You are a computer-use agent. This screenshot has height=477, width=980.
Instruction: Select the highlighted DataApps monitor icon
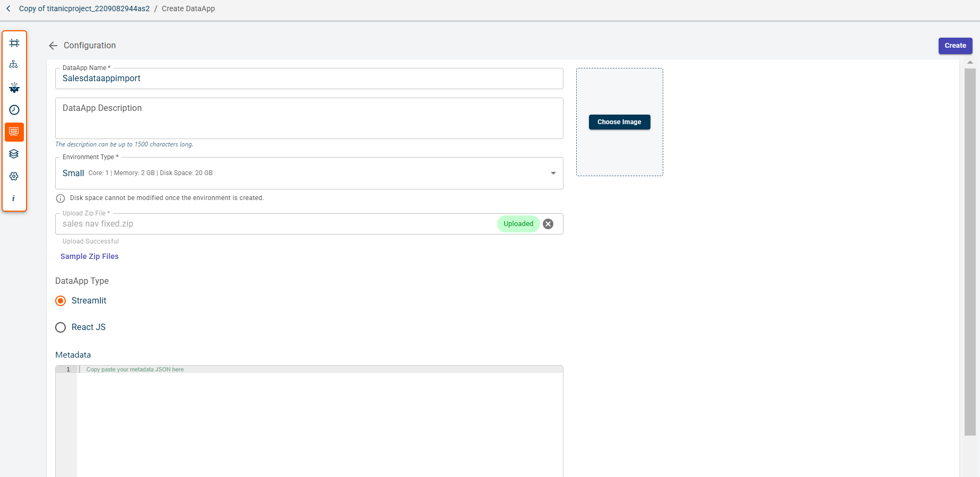(14, 132)
